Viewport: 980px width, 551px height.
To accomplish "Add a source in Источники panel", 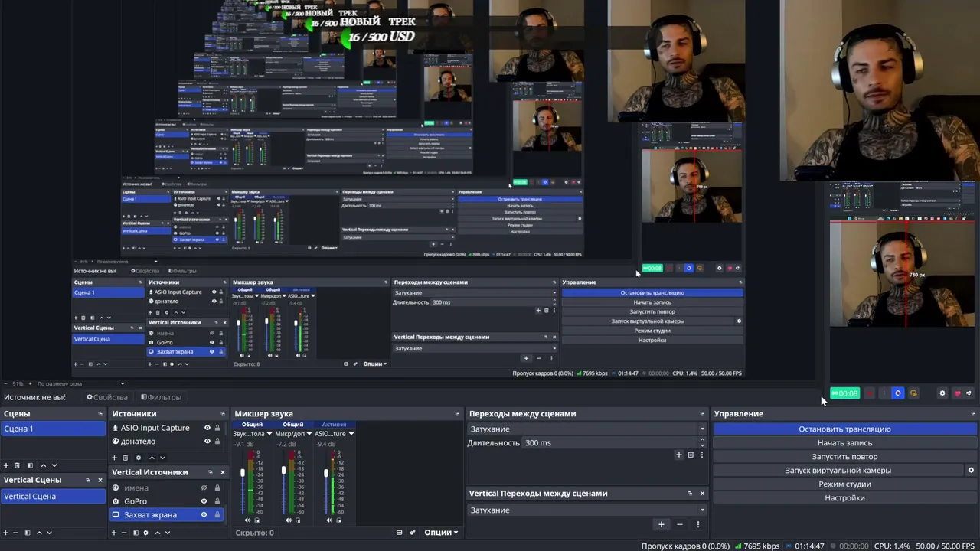I will pyautogui.click(x=115, y=458).
